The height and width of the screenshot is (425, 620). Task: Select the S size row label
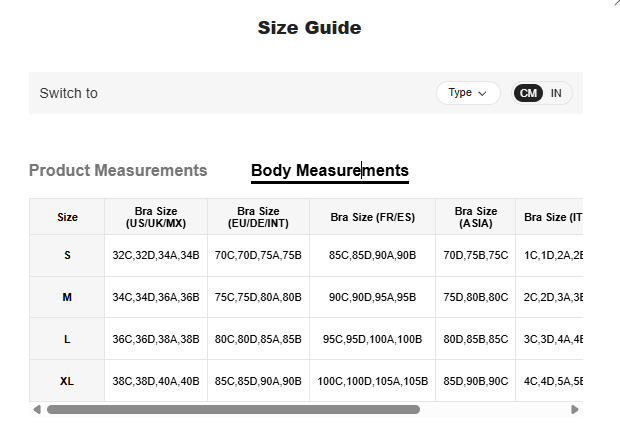click(x=67, y=255)
